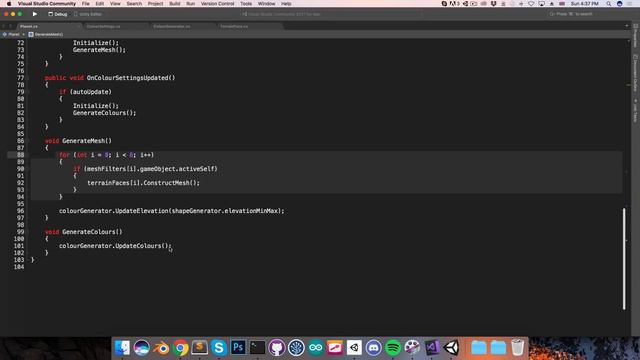
Task: Click the terrainFaces[i].ConstructMesh(); line
Action: [143, 183]
